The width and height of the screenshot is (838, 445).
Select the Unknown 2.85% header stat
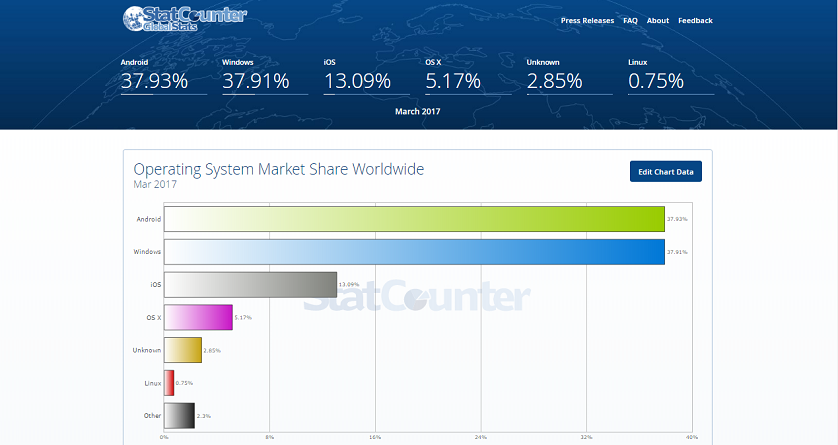pos(570,76)
